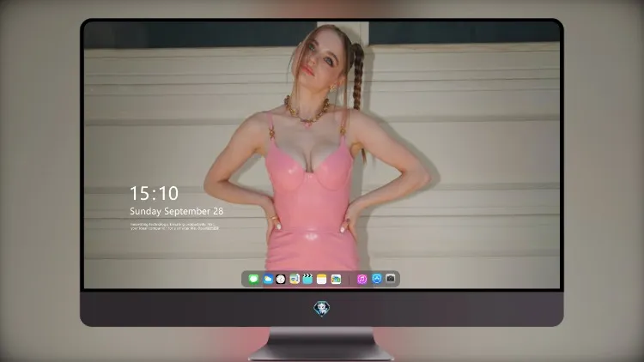
Task: Open the yellow Notes app in dock
Action: [322, 279]
